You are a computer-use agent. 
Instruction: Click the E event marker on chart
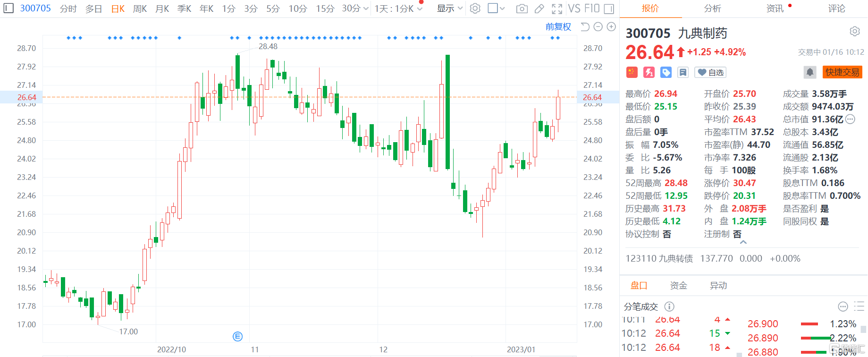(238, 336)
